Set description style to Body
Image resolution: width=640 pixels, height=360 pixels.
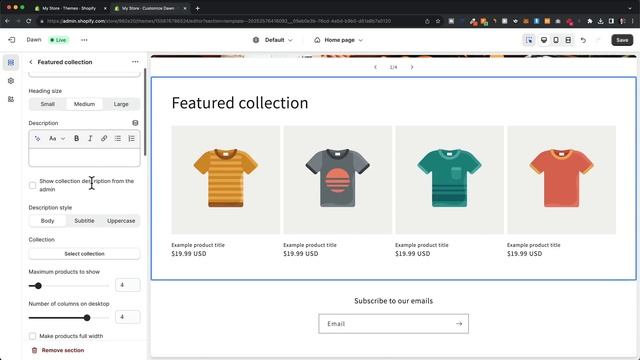48,221
